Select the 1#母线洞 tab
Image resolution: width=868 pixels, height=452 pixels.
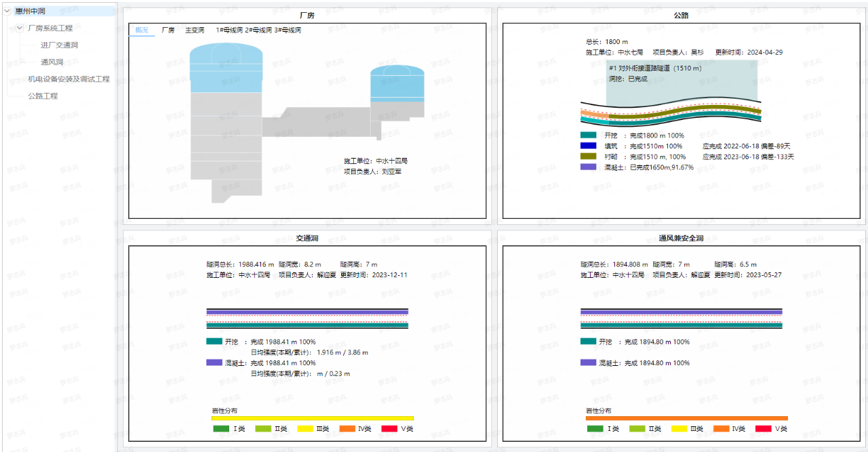229,30
